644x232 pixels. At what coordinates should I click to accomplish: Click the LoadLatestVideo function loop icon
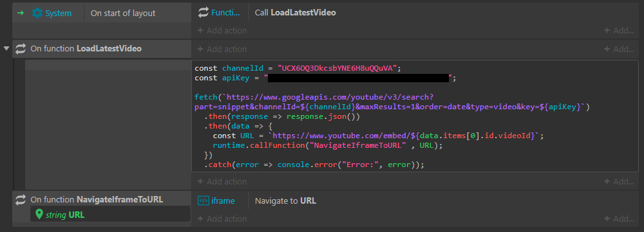(x=21, y=49)
